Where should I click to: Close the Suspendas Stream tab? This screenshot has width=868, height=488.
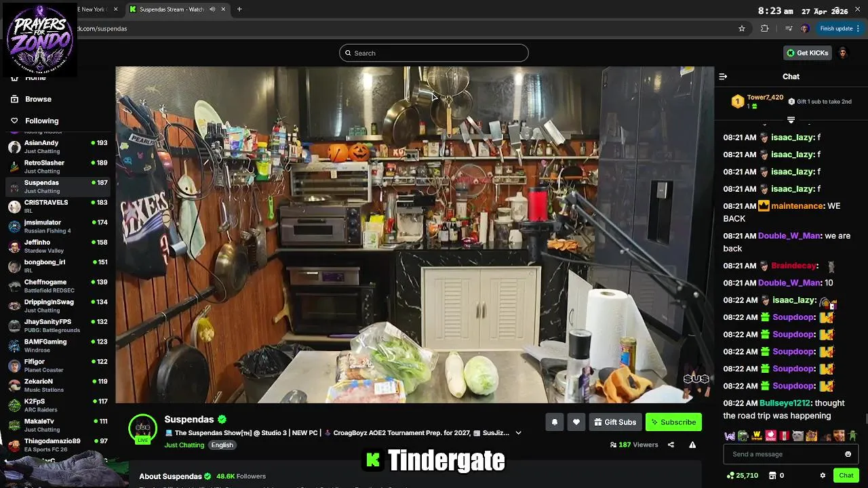click(x=224, y=9)
